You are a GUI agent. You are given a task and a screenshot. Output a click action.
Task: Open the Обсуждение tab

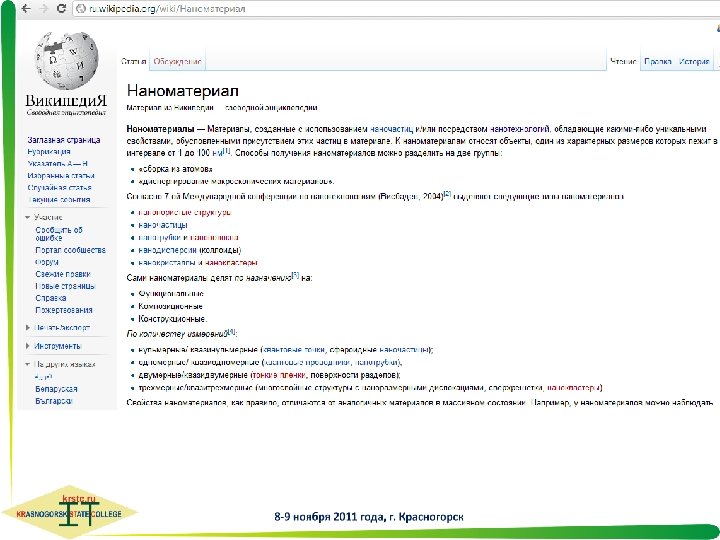click(x=177, y=62)
